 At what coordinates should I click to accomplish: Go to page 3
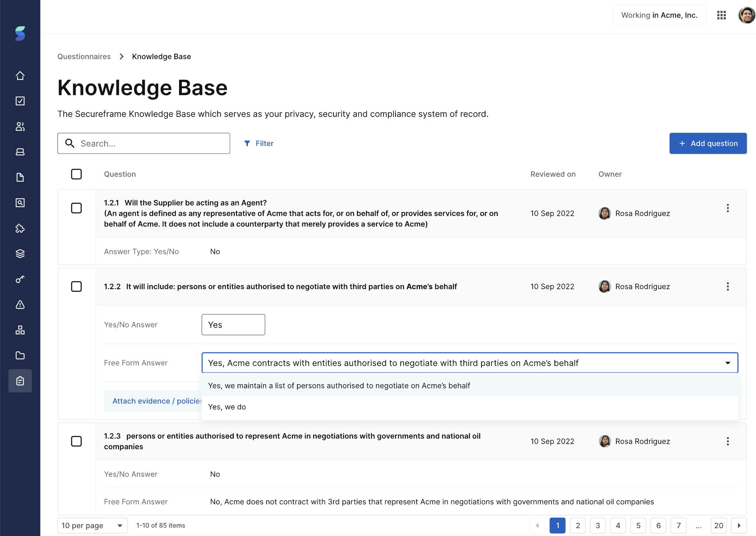598,525
